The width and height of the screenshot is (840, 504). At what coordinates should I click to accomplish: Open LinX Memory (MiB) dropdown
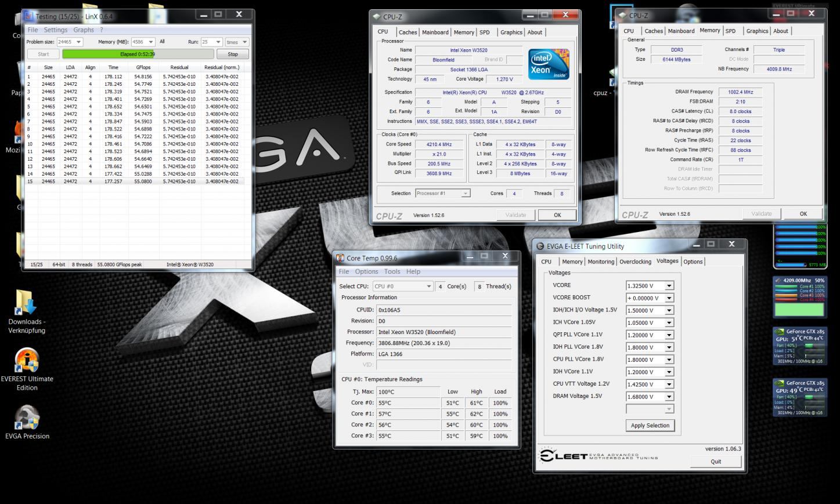click(x=151, y=42)
